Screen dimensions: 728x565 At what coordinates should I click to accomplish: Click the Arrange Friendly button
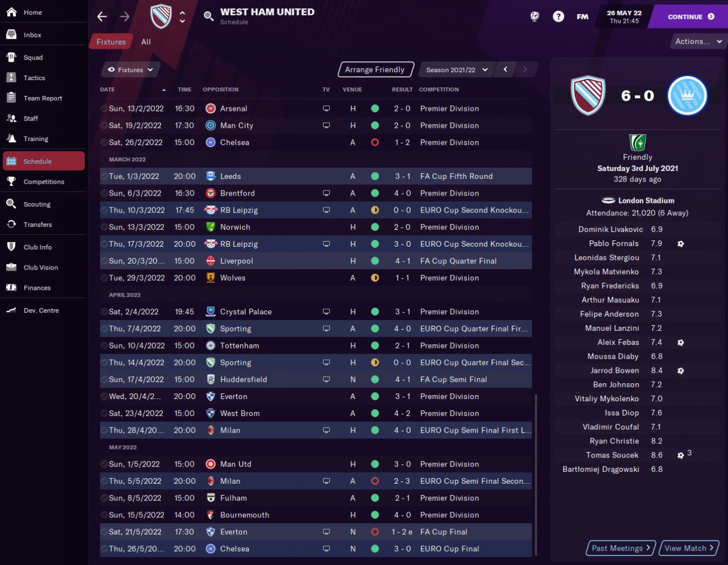click(375, 70)
